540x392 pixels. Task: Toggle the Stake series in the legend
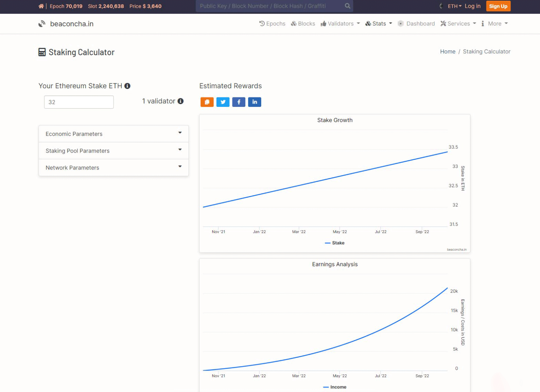pos(335,243)
